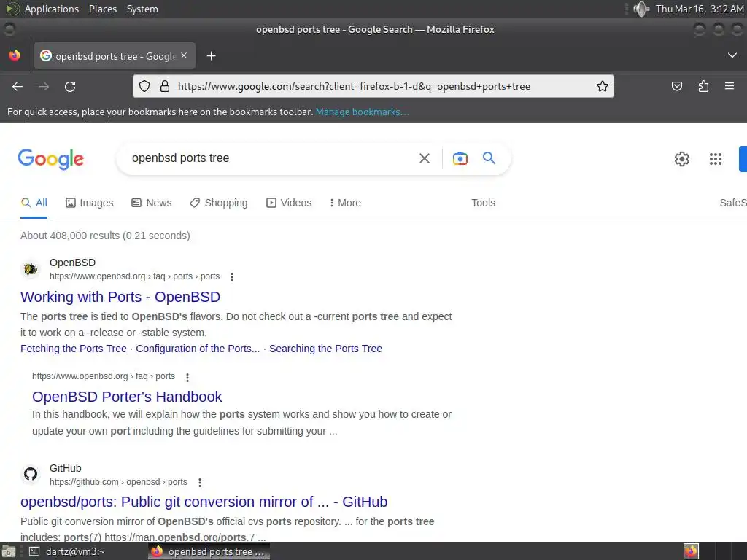Image resolution: width=747 pixels, height=560 pixels.
Task: Open Google quick settings gear
Action: click(682, 158)
